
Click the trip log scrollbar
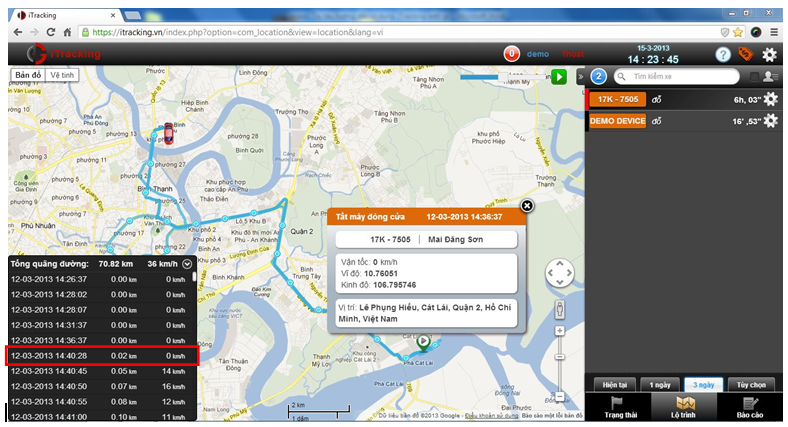point(194,277)
